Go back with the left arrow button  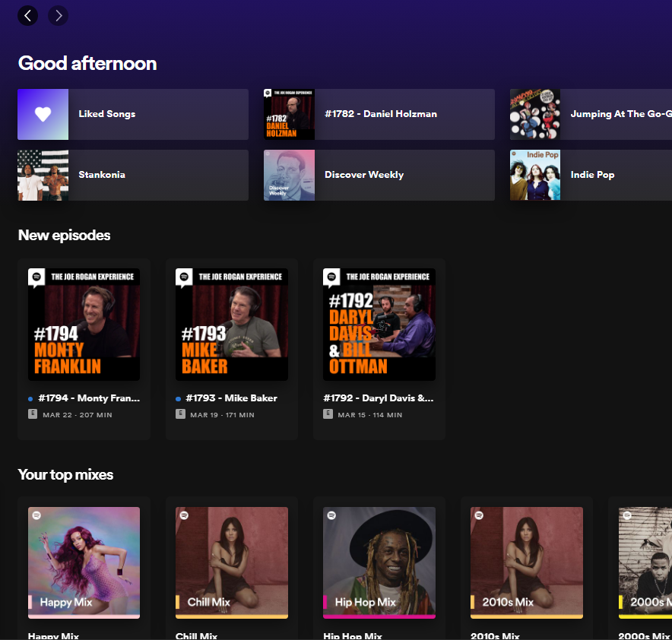tap(27, 16)
